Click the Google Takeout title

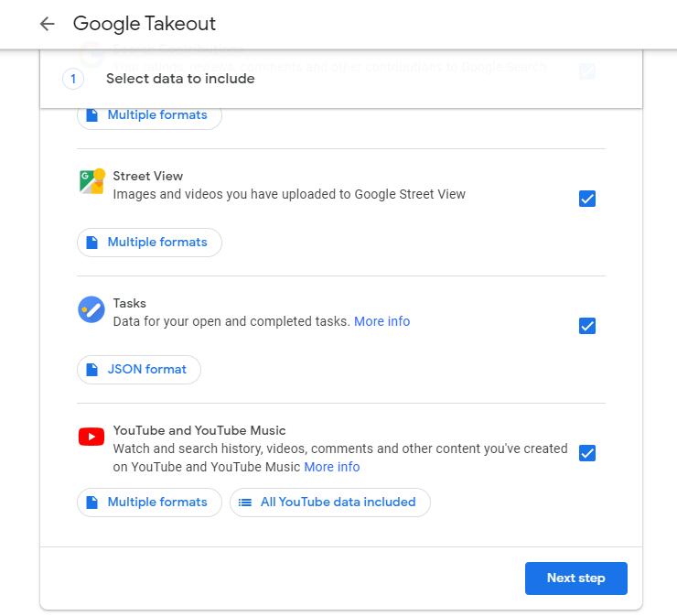(x=145, y=24)
